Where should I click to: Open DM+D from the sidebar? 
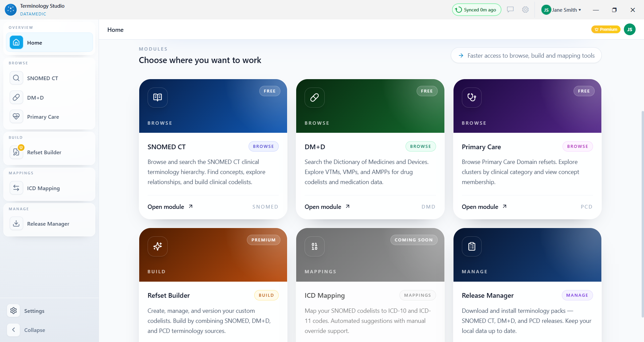tap(49, 98)
